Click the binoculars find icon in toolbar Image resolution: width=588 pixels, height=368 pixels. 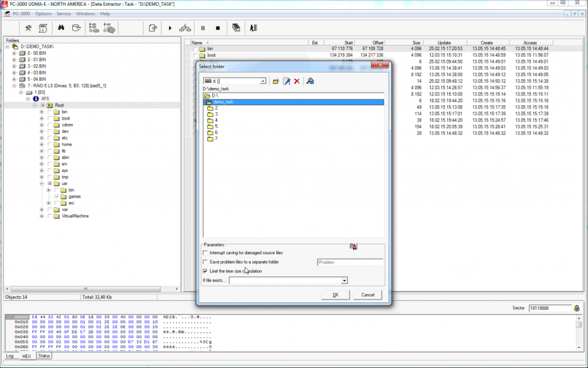pos(60,28)
